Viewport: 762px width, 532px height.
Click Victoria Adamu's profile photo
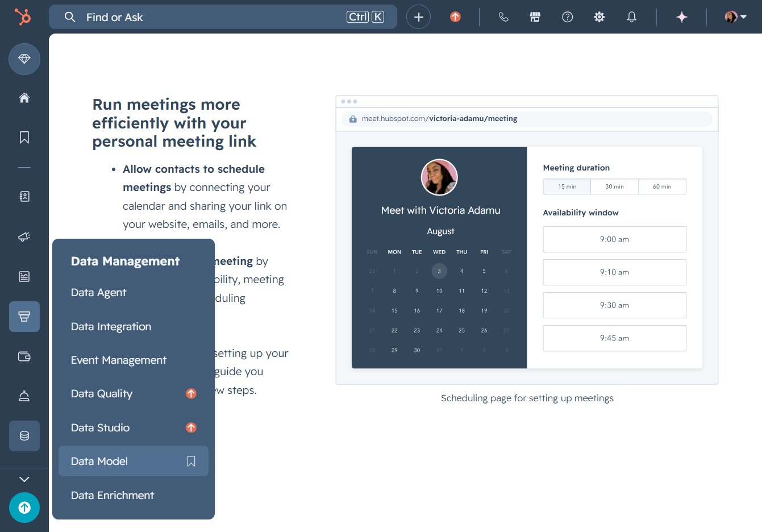click(439, 177)
